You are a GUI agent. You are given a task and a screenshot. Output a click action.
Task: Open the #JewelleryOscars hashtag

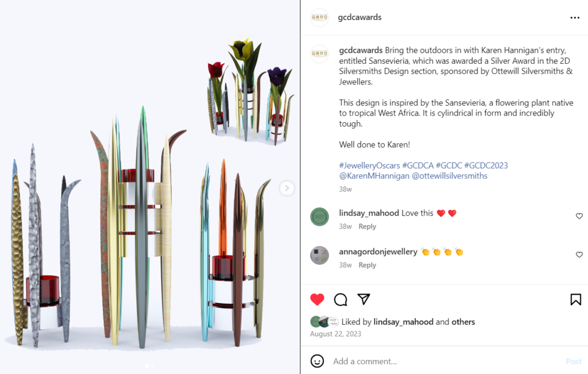[x=369, y=165]
